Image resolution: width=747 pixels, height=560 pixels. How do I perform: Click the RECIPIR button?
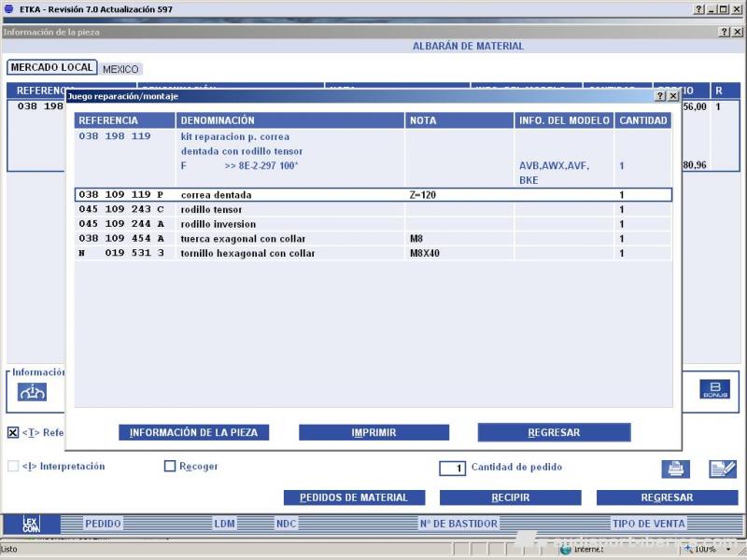[x=510, y=497]
